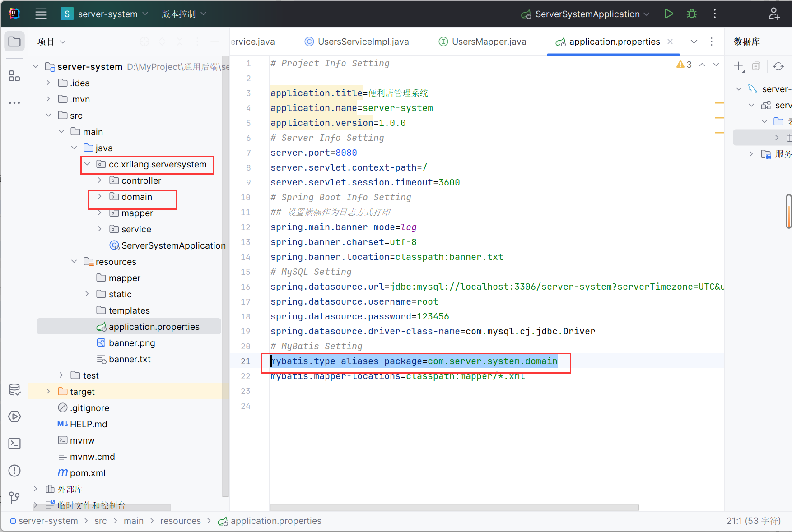Screen dimensions: 792x532
Task: Click the add data source plus icon
Action: [x=739, y=67]
